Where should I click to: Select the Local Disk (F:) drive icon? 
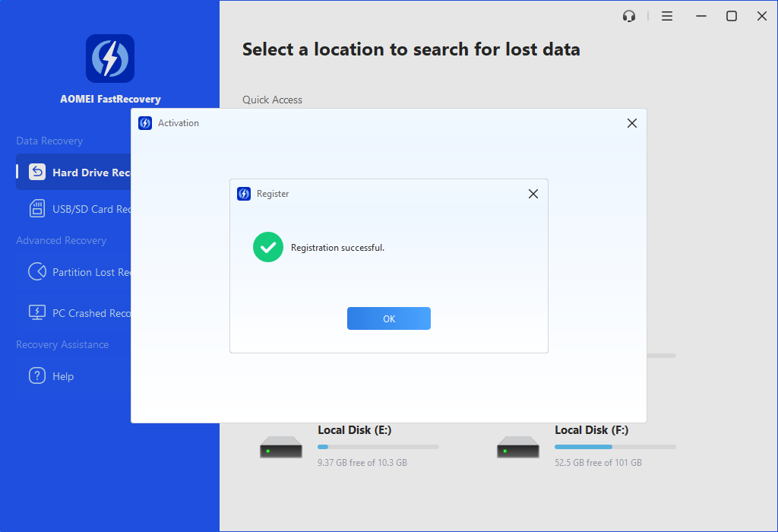coord(518,447)
